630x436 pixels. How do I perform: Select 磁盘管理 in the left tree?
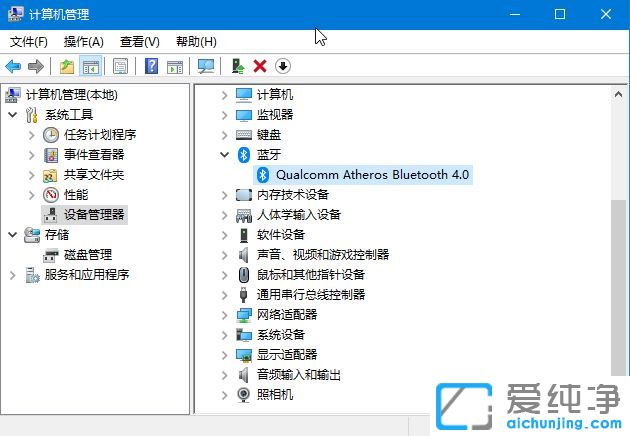pos(88,255)
